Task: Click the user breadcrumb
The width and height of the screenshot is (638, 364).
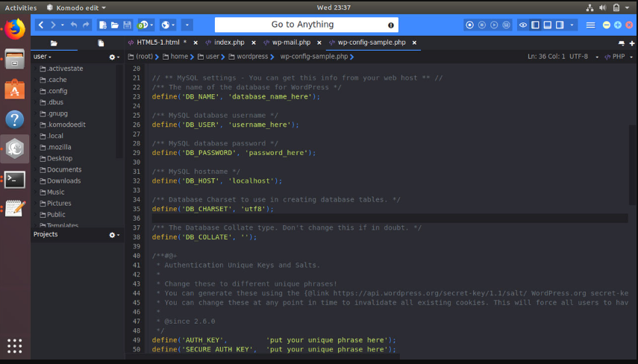Action: coord(209,57)
